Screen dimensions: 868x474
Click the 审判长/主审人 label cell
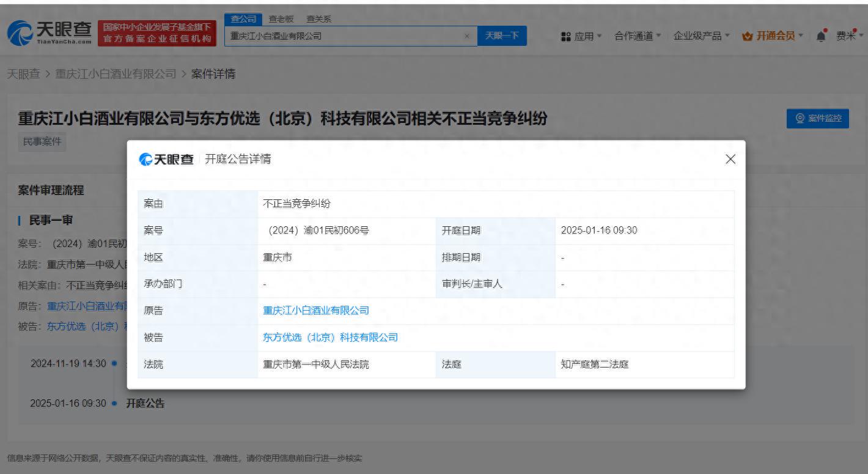496,284
